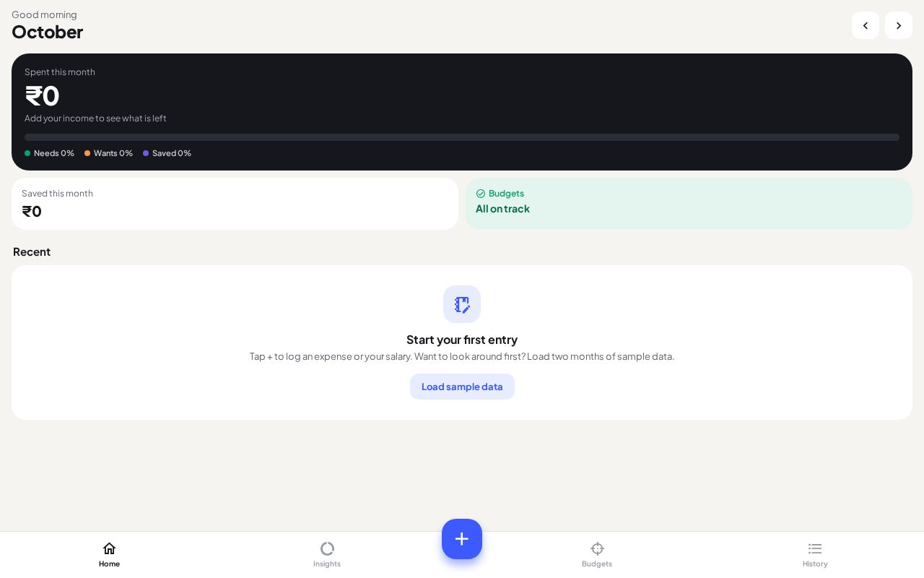This screenshot has height=578, width=924.
Task: Click the green check icon beside Budgets
Action: coord(481,194)
